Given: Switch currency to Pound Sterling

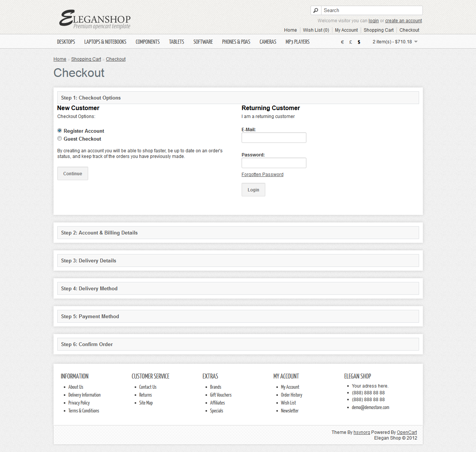Looking at the screenshot, I should coord(350,42).
